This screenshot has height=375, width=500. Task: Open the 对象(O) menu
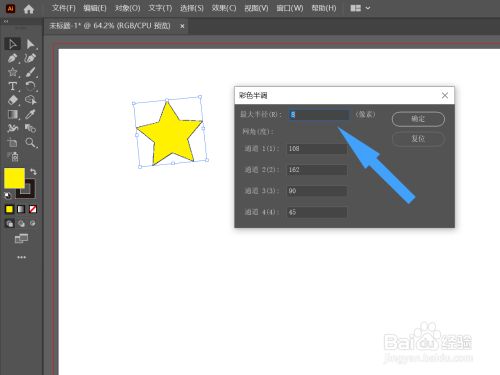point(127,8)
